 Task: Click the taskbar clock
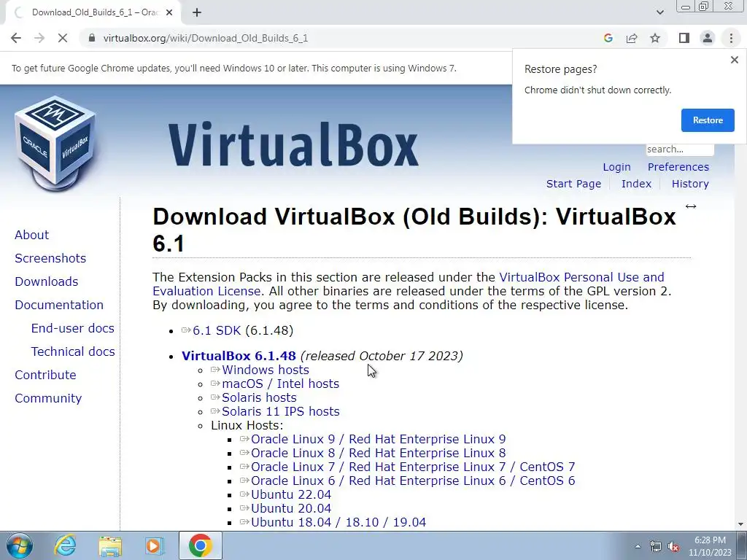[x=710, y=546]
